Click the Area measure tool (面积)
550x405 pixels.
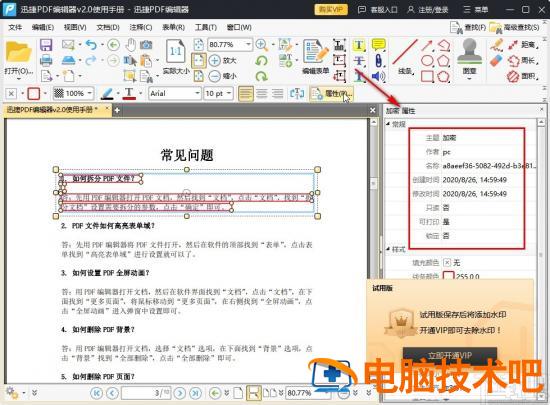523,76
